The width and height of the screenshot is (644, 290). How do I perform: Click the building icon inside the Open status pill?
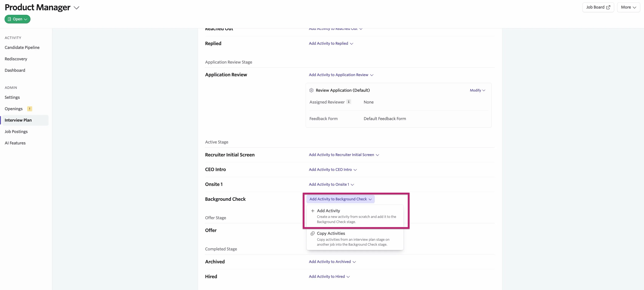9,19
